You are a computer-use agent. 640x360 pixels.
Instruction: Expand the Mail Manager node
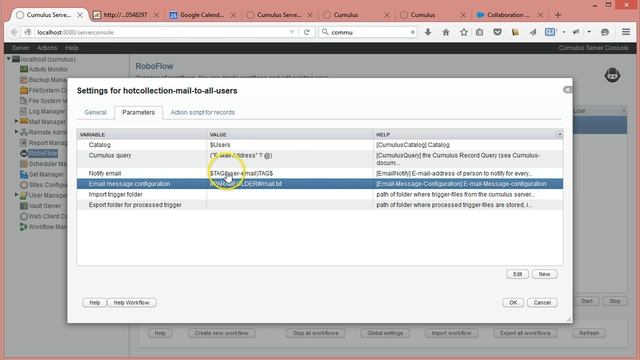(16, 121)
